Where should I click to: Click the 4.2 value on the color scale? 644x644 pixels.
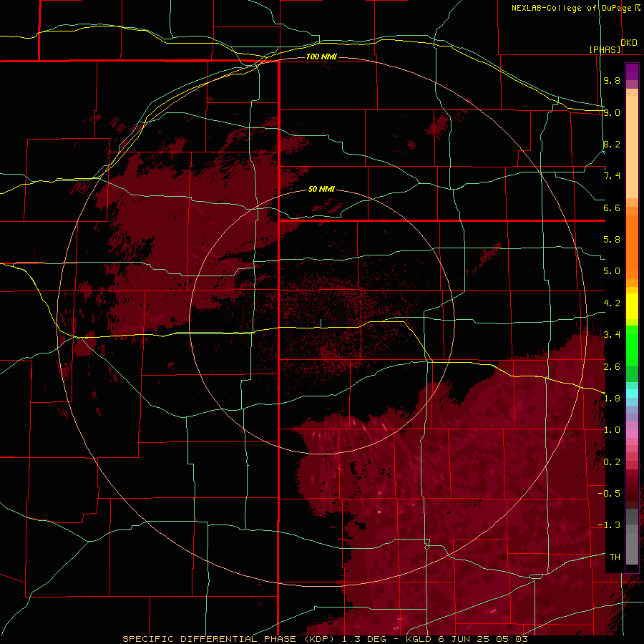pyautogui.click(x=612, y=303)
